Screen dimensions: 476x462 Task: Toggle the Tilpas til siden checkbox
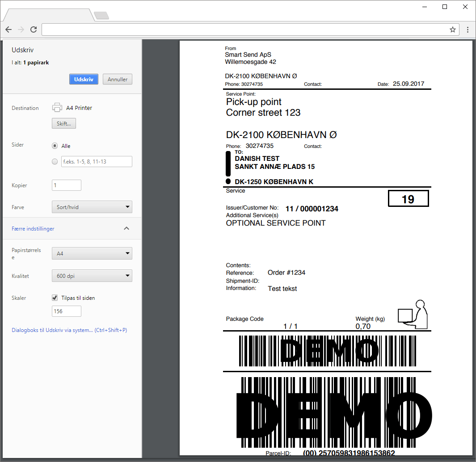tap(55, 298)
